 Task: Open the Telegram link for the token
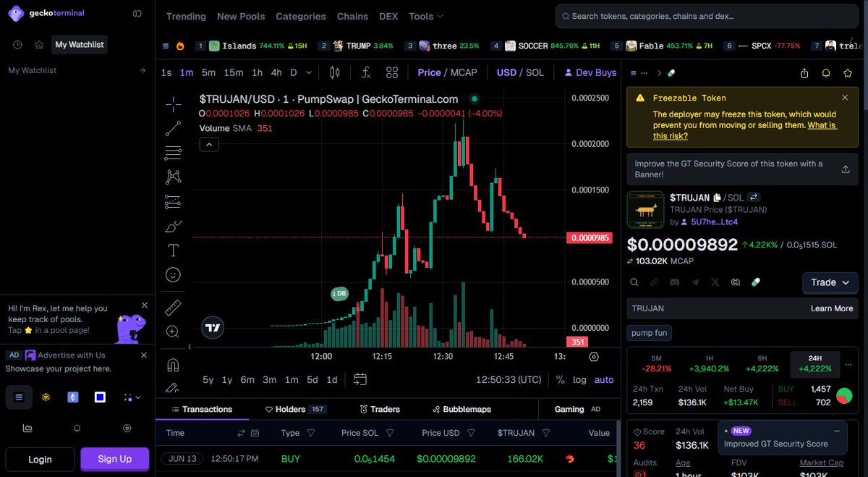[x=695, y=282]
